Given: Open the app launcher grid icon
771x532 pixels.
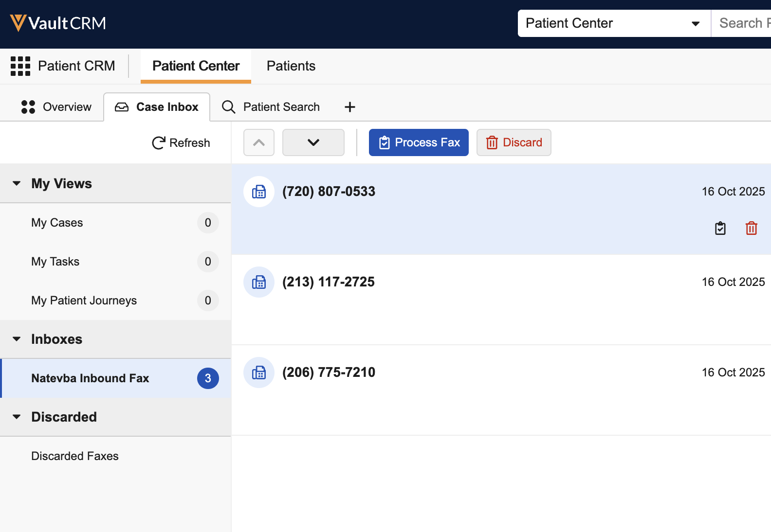Looking at the screenshot, I should click(x=20, y=66).
